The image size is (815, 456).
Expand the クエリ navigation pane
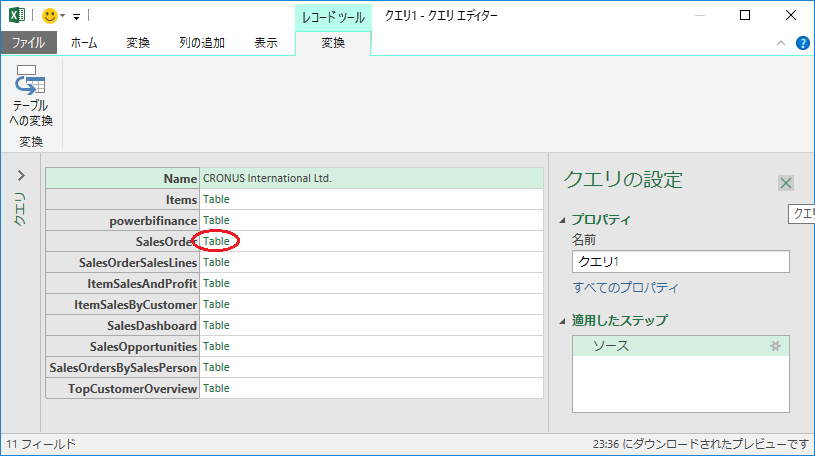point(22,176)
